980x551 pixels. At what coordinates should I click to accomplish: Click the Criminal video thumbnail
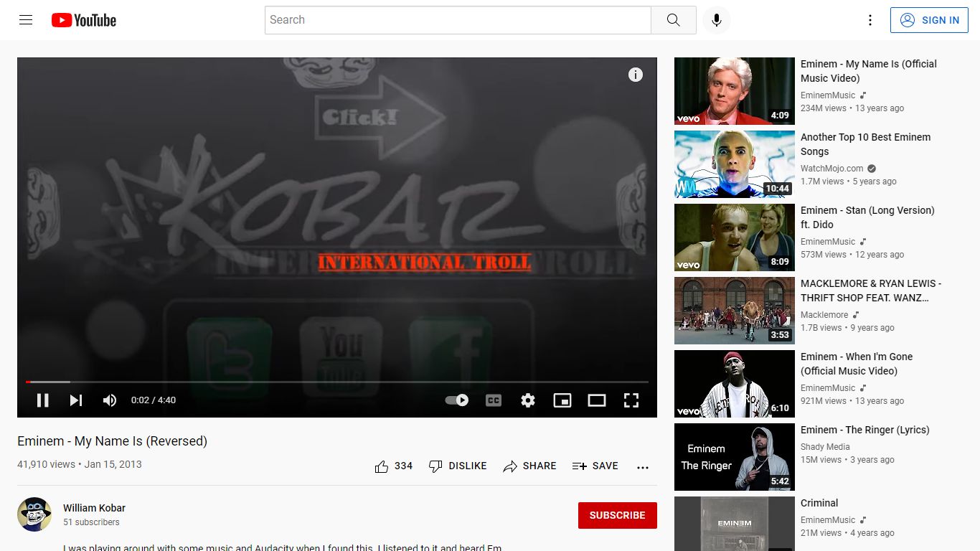735,524
